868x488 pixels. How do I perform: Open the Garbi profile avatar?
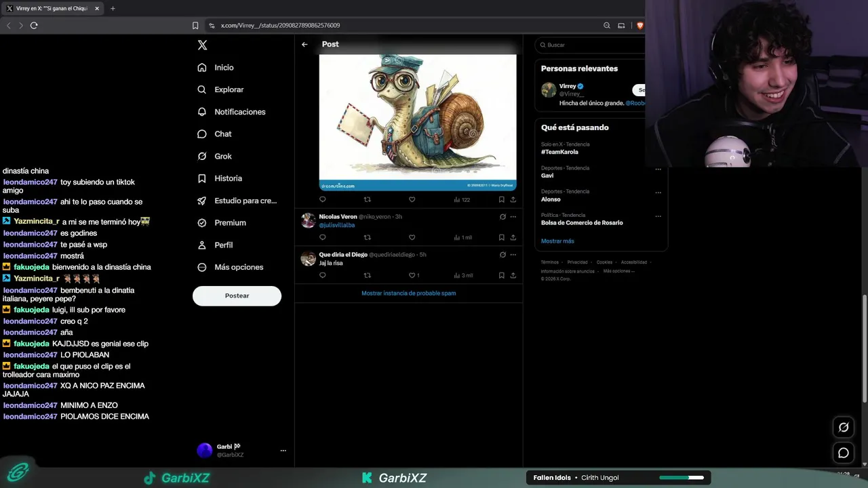[x=204, y=451]
